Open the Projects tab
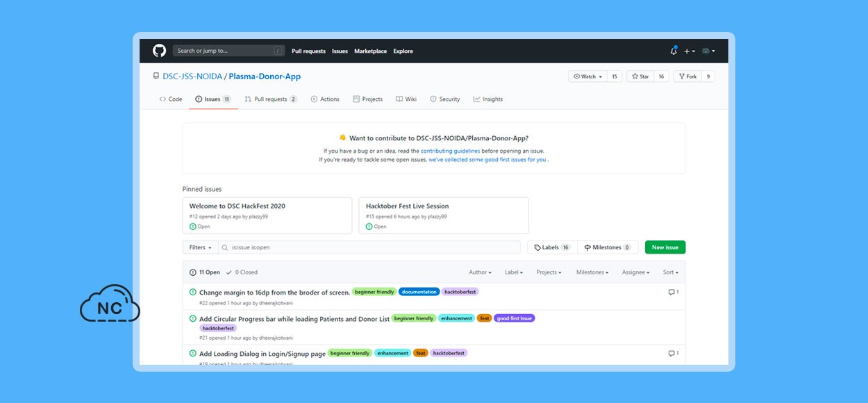This screenshot has height=403, width=868. [x=368, y=99]
